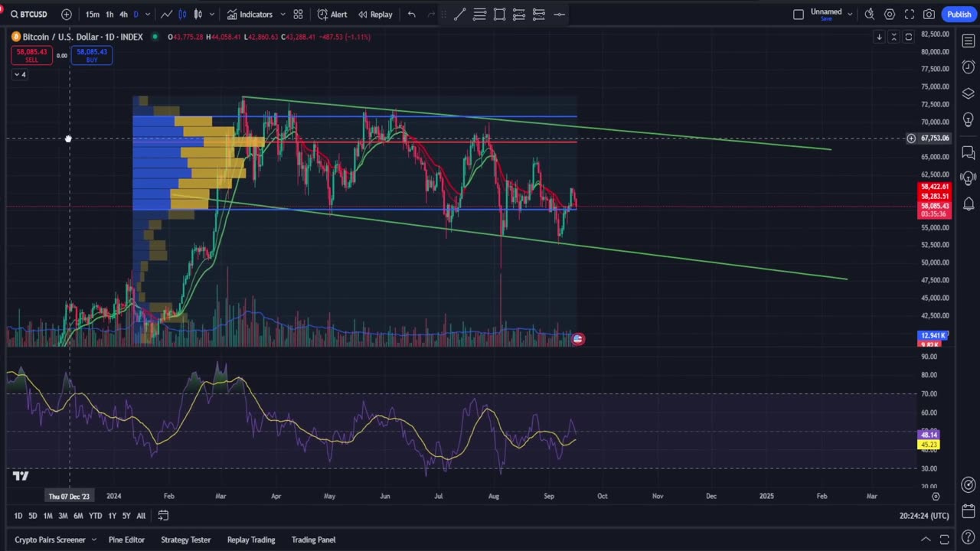This screenshot has width=980, height=551.
Task: Expand the bottom panel with up chevron
Action: (926, 540)
